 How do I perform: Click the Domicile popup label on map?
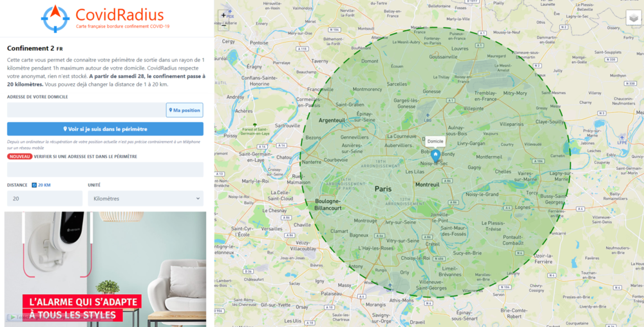pyautogui.click(x=435, y=141)
